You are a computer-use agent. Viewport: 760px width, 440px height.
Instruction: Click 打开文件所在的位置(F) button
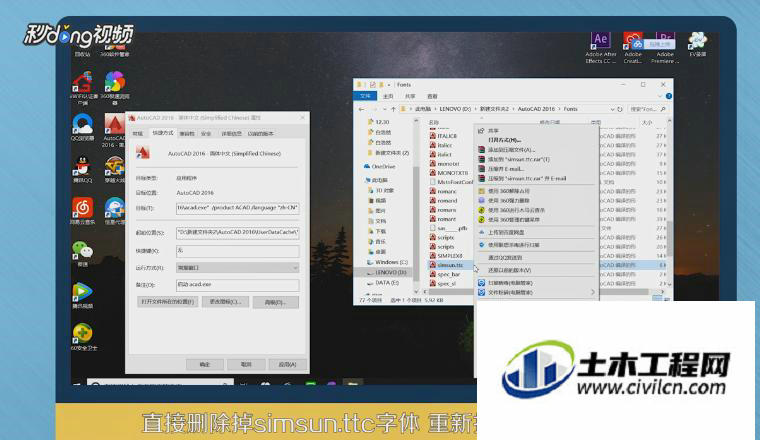point(167,302)
